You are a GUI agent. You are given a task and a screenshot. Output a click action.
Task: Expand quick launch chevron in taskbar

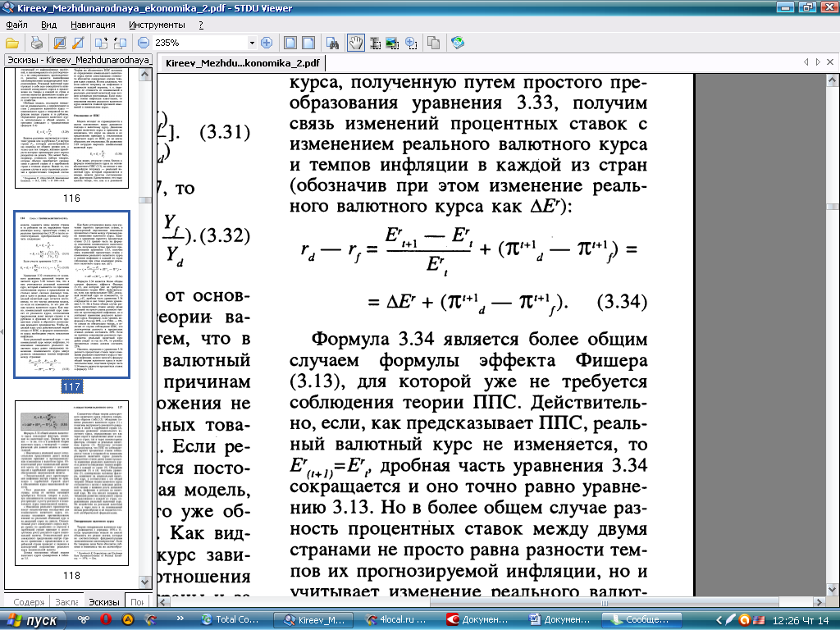[180, 619]
